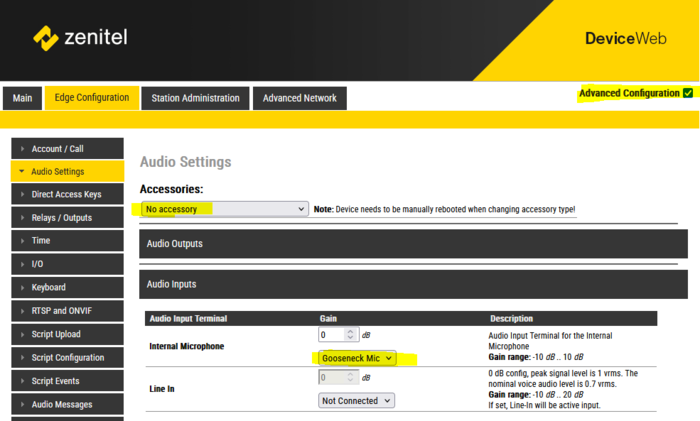Expand Relays / Outputs sidebar item
Image resolution: width=700 pixels, height=421 pixels.
(66, 218)
